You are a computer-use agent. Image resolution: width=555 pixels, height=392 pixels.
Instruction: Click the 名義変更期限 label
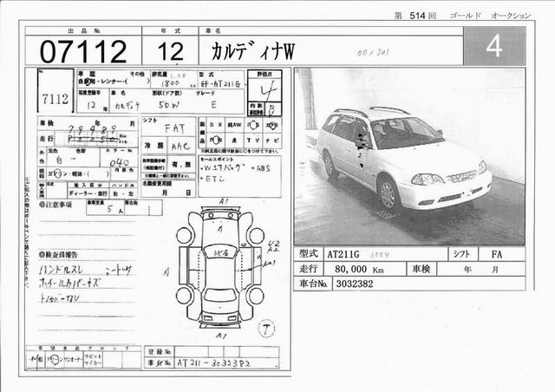click(157, 184)
